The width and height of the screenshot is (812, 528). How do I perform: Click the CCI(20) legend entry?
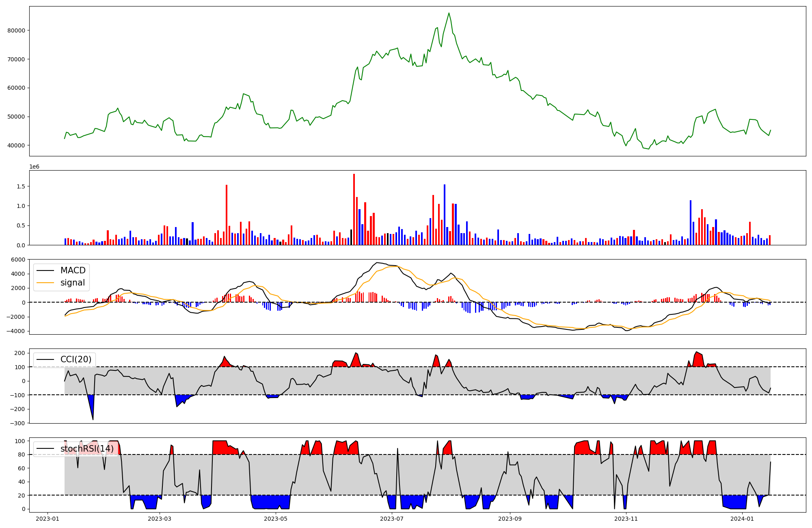(76, 359)
